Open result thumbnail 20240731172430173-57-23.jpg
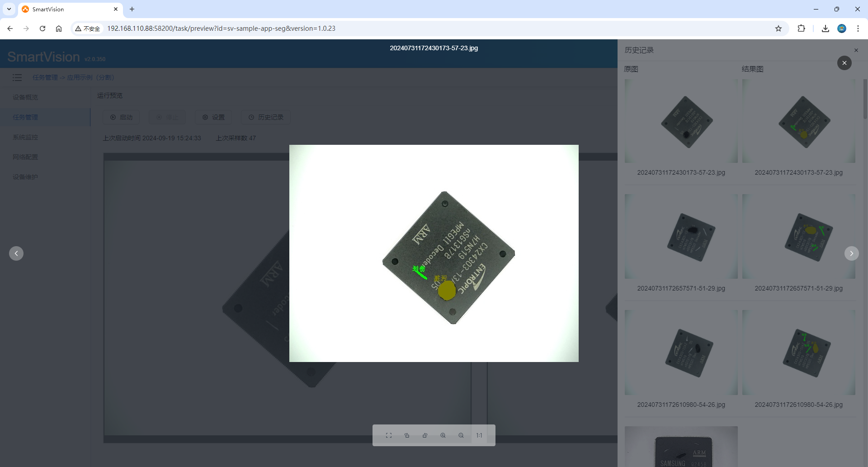This screenshot has height=467, width=868. click(x=799, y=121)
